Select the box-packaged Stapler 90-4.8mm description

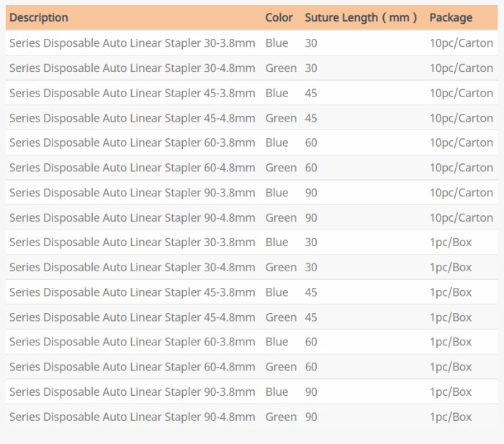132,417
